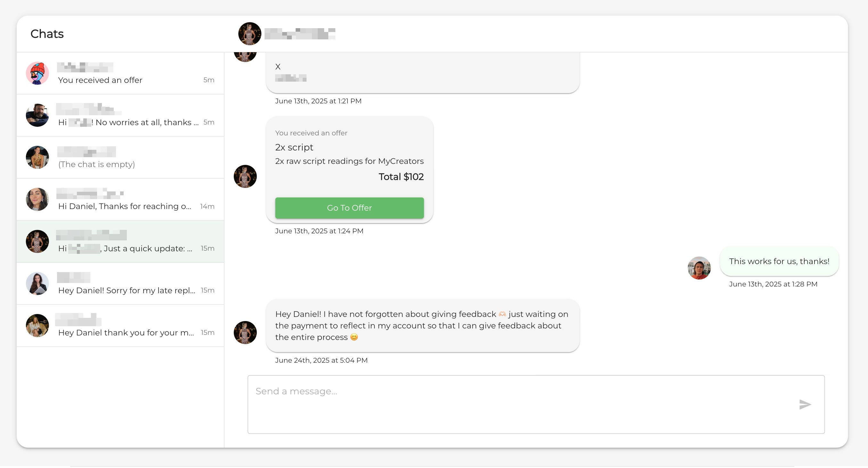Click avatar beside 'Sorry for my late repl...' chat
The width and height of the screenshot is (868, 468).
click(x=37, y=284)
